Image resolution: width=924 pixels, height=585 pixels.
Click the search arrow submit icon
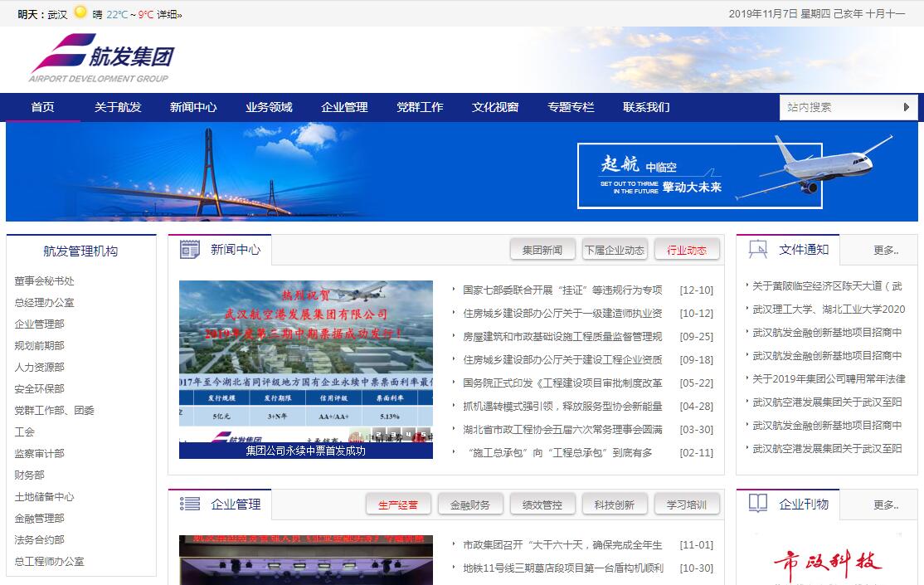[907, 107]
